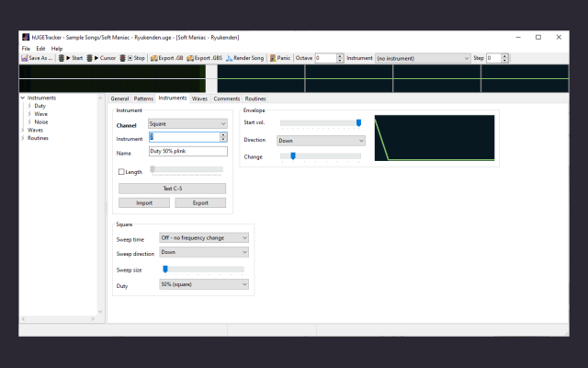Click the Export .GB toolbar icon

(x=153, y=58)
